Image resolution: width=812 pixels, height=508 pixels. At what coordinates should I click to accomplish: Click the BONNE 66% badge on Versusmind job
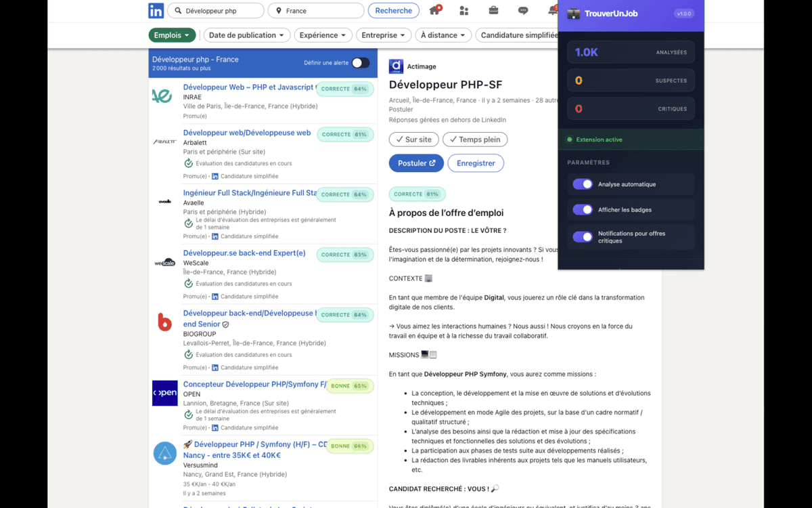tap(350, 446)
